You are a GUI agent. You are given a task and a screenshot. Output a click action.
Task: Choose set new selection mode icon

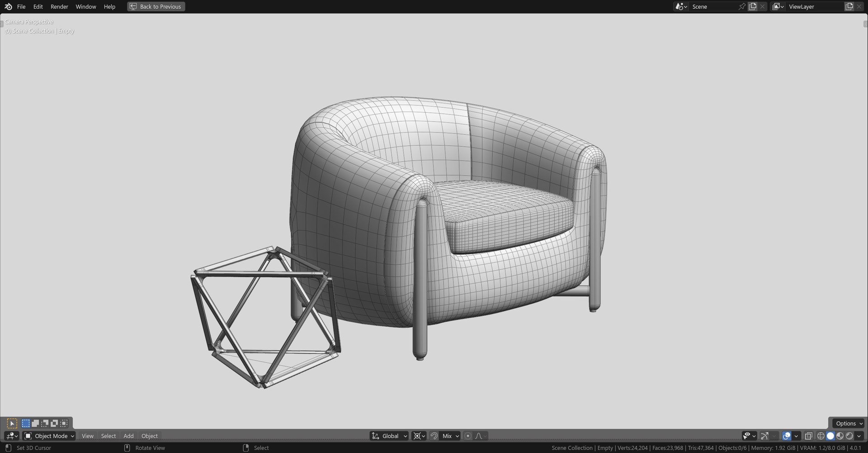point(26,423)
